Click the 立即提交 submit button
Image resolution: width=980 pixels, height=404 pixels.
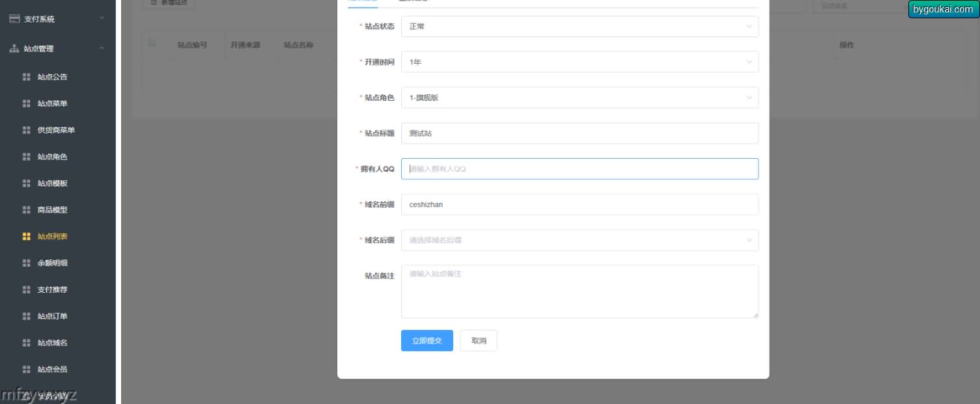(427, 341)
